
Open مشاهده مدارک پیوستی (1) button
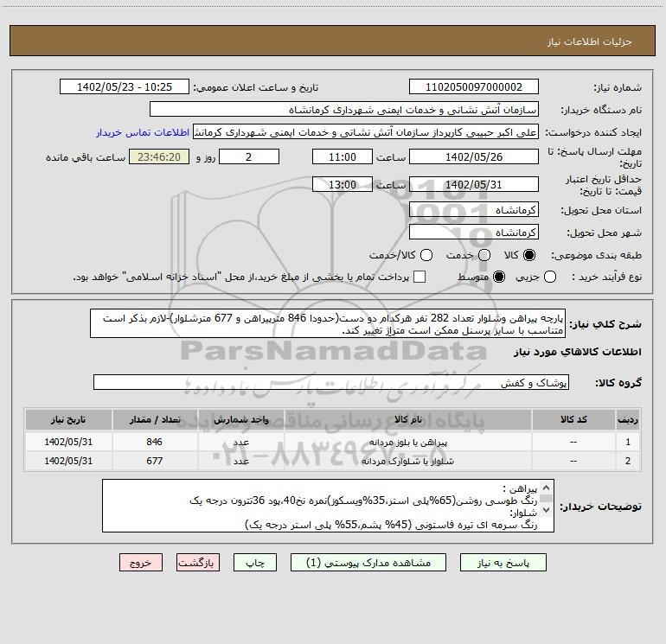pos(368,563)
